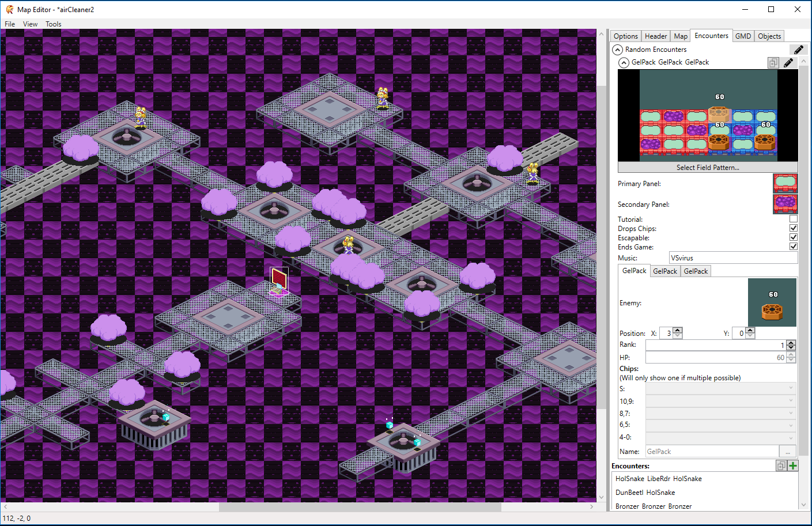The image size is (812, 526).
Task: Click the Rank input field
Action: pos(715,345)
